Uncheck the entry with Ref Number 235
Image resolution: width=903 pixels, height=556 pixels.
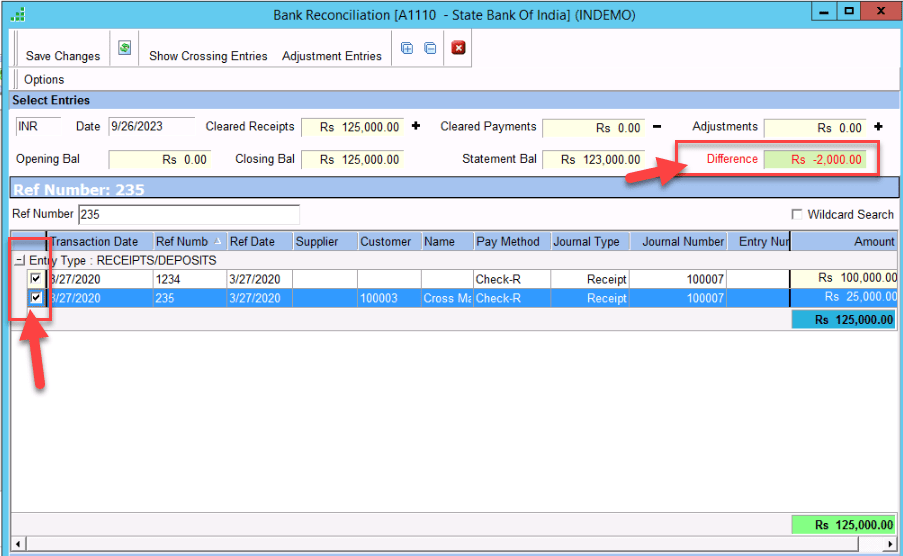coord(36,298)
